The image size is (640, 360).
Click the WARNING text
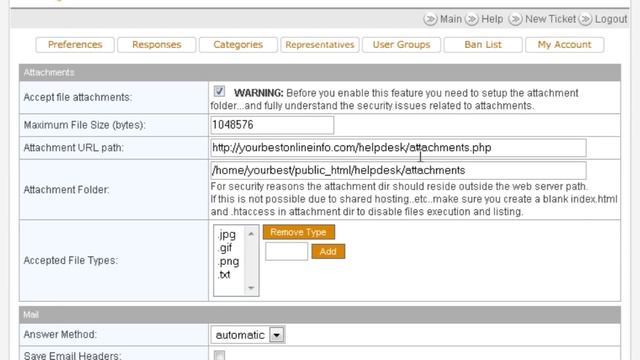[x=258, y=93]
